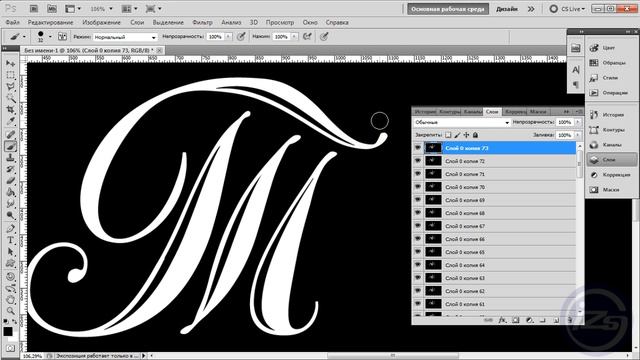Screen dimensions: 640x360
Task: Select the Path Selection arrow tool
Action: 11,252
